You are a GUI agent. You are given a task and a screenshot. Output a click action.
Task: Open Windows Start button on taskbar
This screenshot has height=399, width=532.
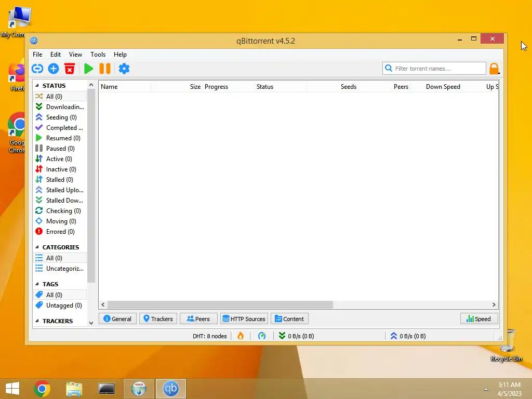click(12, 389)
